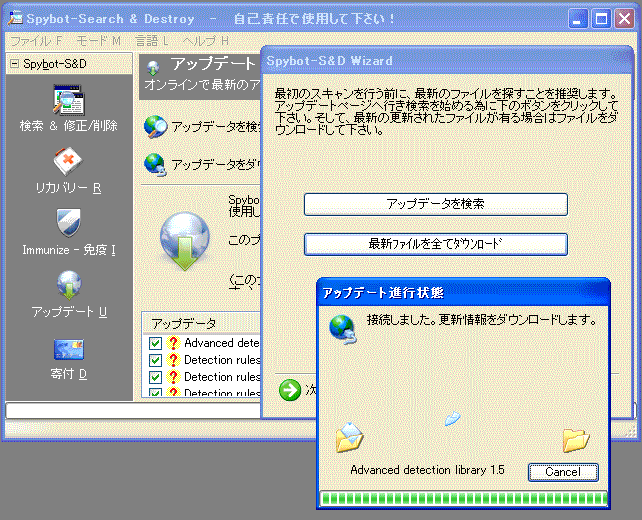Viewport: 642px width, 520px height.
Task: Open the モード M menu
Action: (x=98, y=41)
